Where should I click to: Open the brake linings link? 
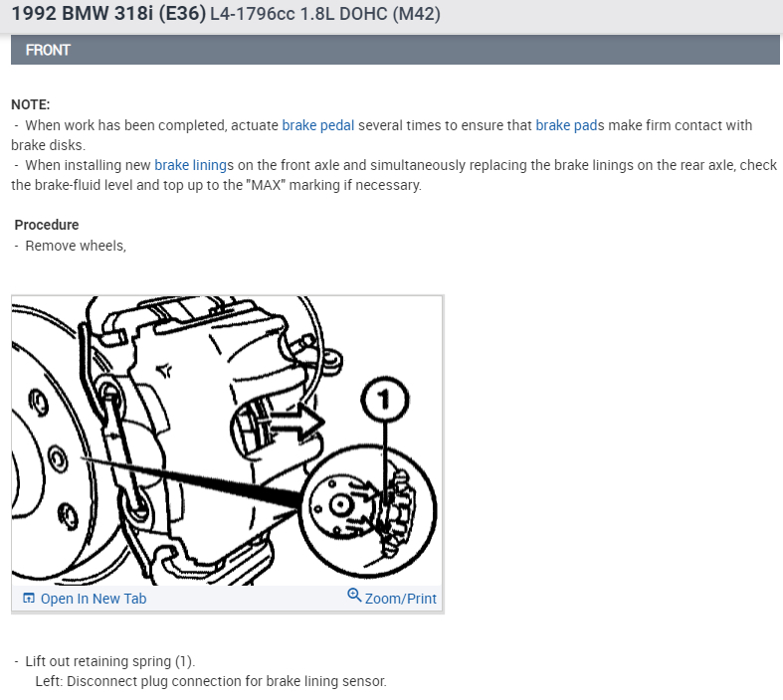tap(190, 165)
